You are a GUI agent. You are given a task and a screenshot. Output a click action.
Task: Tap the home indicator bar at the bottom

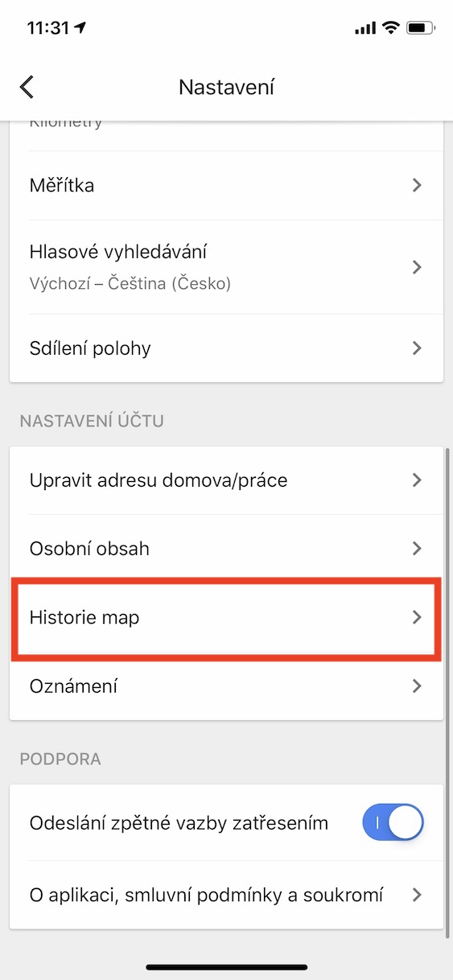(x=227, y=967)
